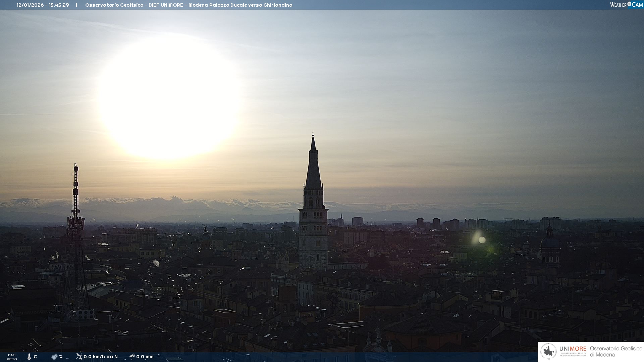
Task: Click the humidity water droplets icon
Action: (x=54, y=357)
